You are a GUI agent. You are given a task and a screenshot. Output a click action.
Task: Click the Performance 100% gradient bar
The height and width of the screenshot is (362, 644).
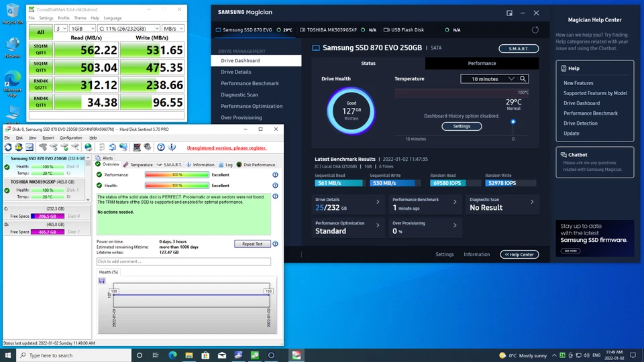coord(177,175)
